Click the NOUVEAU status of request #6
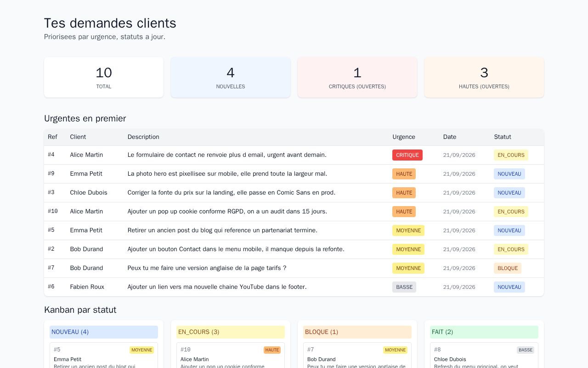 coord(509,287)
